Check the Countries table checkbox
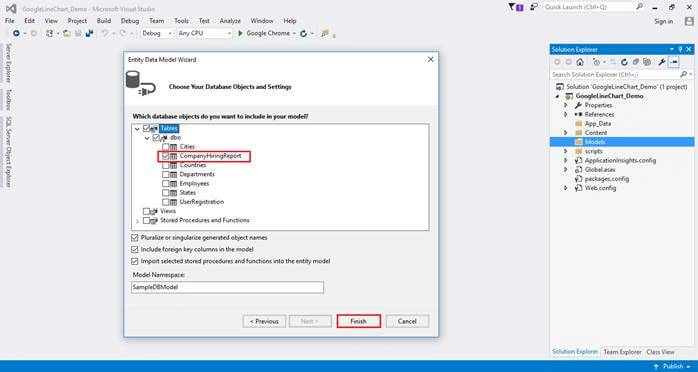This screenshot has height=372, width=698. tap(166, 165)
